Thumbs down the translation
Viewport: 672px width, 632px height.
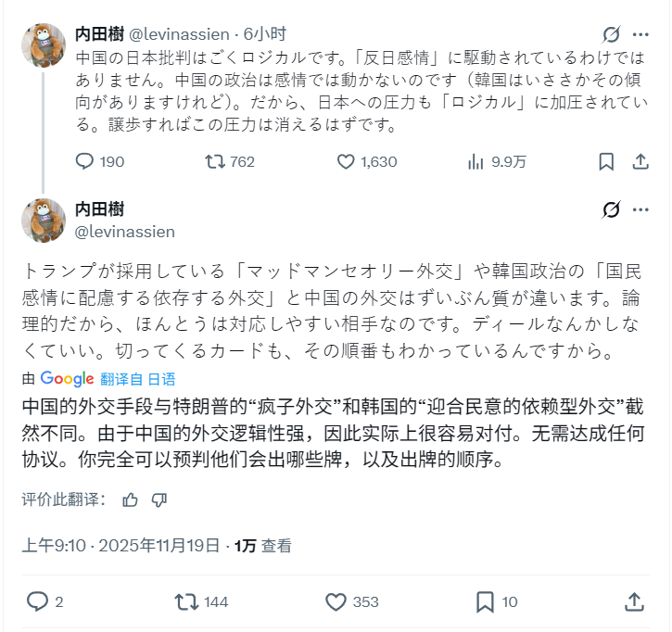pos(158,500)
